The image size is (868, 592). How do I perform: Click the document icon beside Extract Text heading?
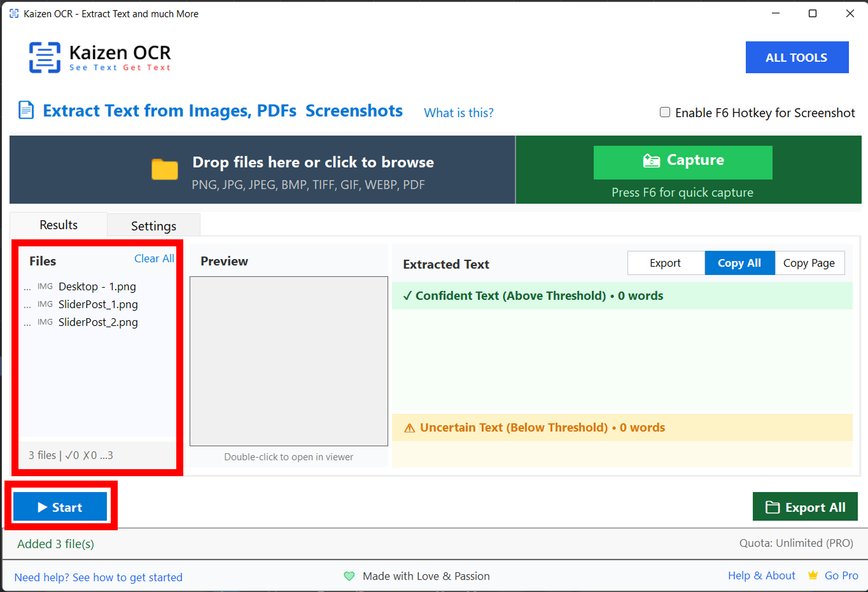(26, 111)
